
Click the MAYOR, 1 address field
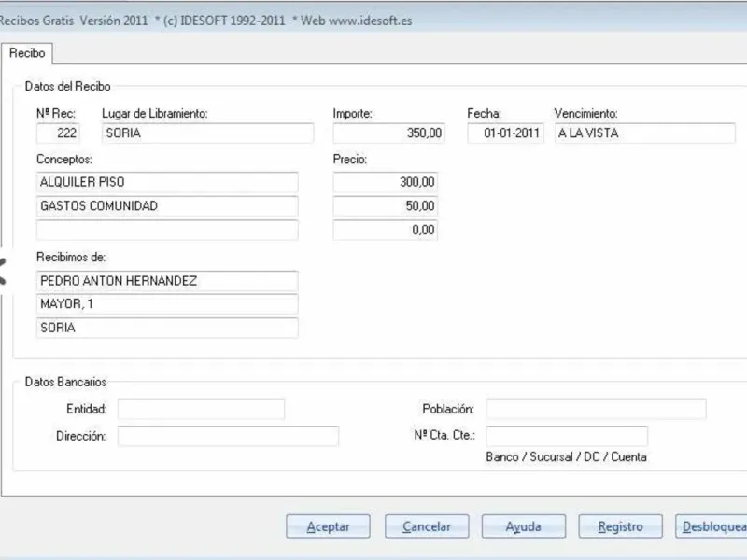coord(167,304)
